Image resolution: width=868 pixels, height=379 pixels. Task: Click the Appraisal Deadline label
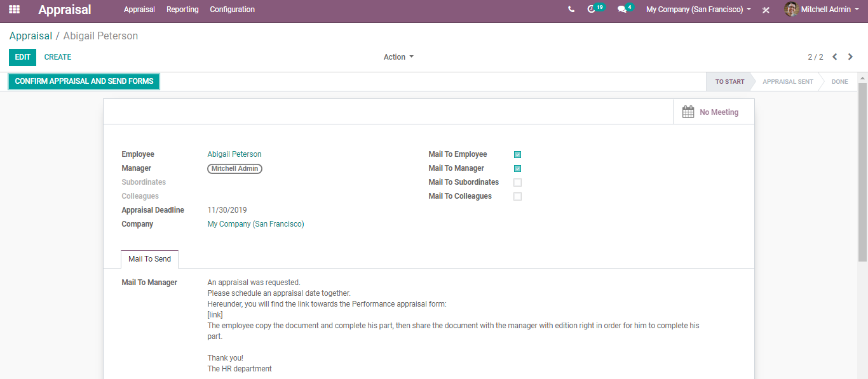153,210
